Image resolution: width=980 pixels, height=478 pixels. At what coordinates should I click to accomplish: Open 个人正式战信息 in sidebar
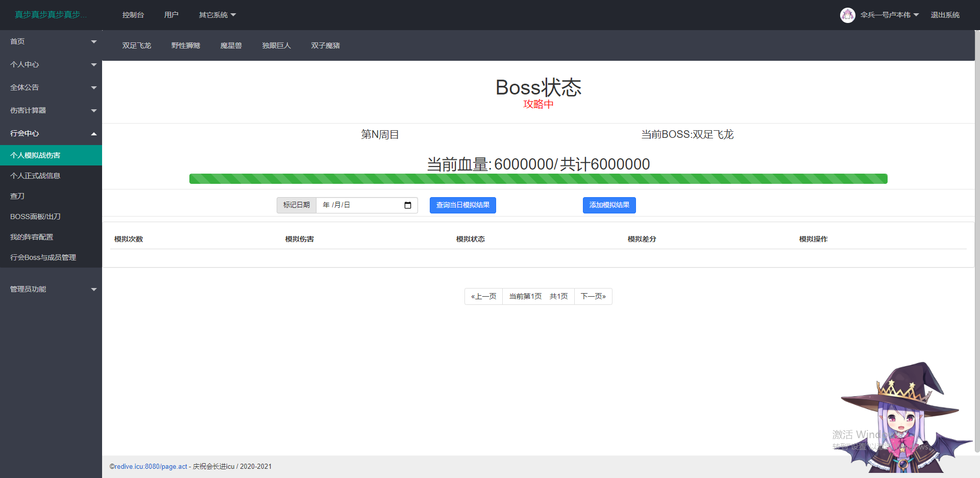[51, 176]
